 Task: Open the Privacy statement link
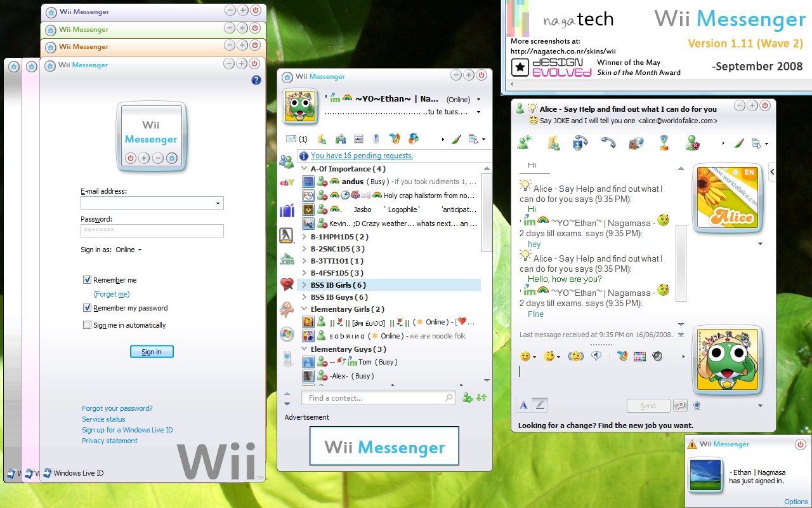click(110, 441)
